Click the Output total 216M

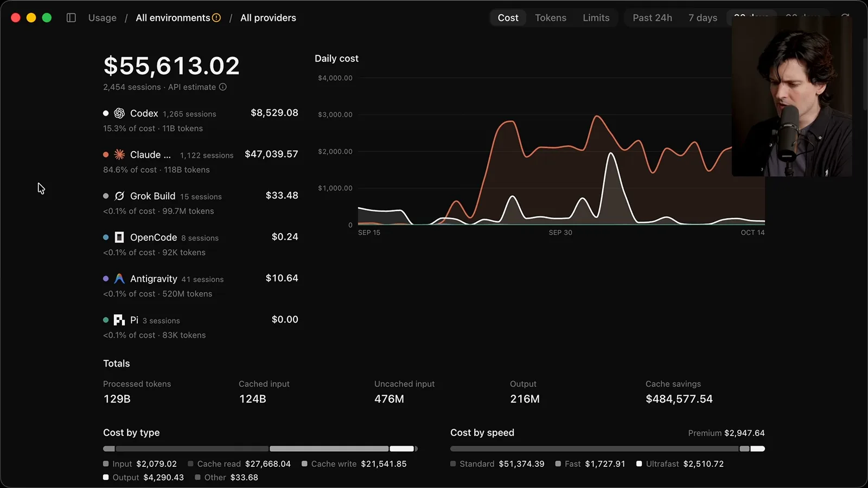point(525,399)
